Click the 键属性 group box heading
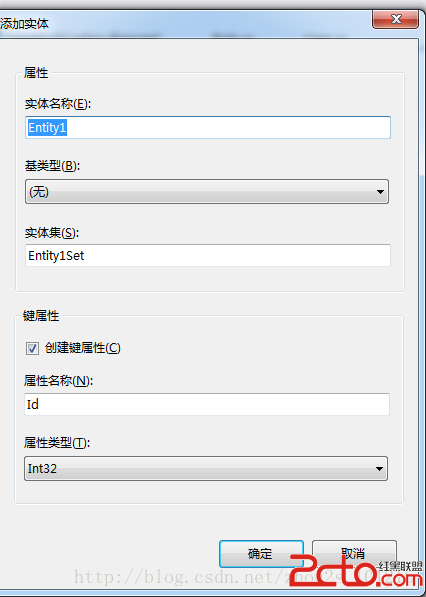The image size is (426, 597). [x=41, y=316]
